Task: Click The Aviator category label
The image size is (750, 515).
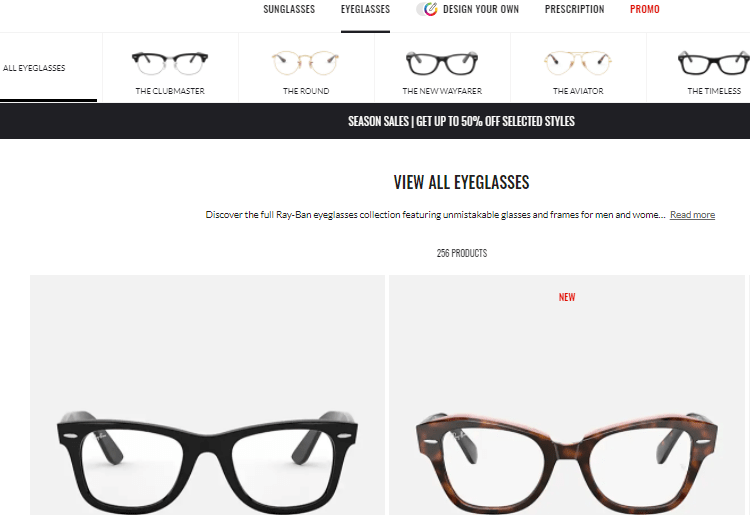Action: click(x=578, y=91)
